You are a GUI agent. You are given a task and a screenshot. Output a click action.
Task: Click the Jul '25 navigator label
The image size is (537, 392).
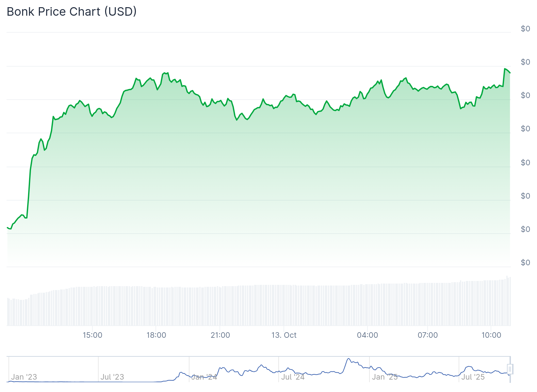pyautogui.click(x=473, y=377)
